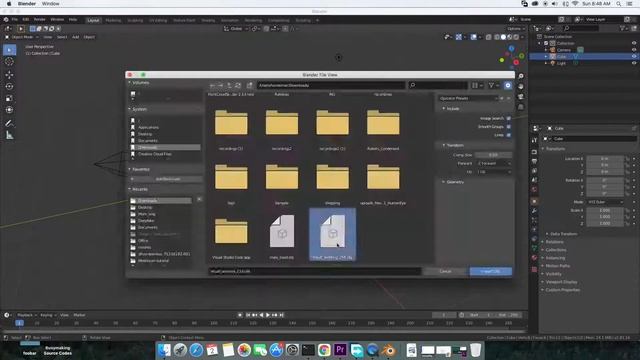
Task: Click the Import OBJ button
Action: coord(490,271)
